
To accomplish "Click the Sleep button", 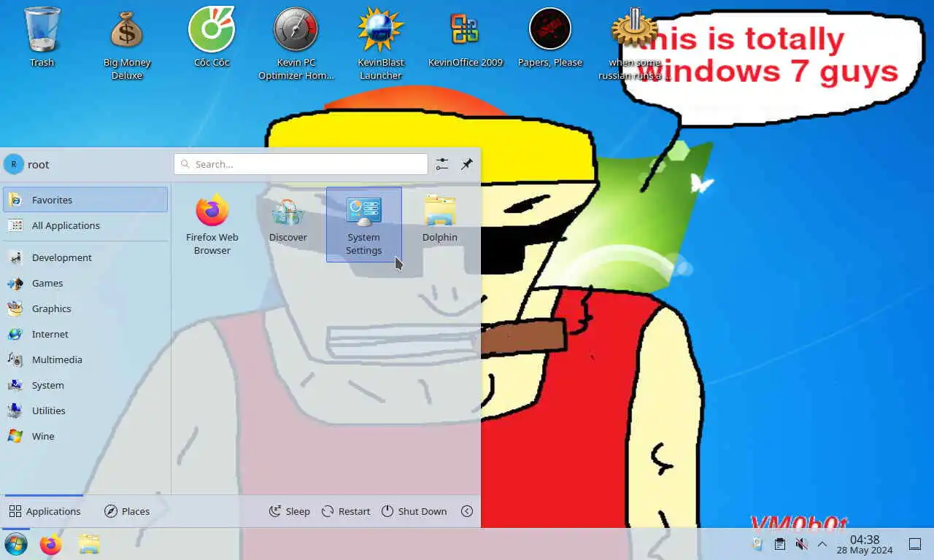I will tap(290, 511).
